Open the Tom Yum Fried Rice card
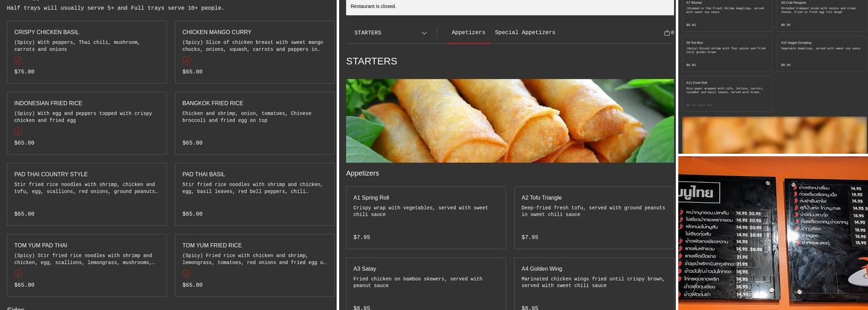 click(x=255, y=265)
